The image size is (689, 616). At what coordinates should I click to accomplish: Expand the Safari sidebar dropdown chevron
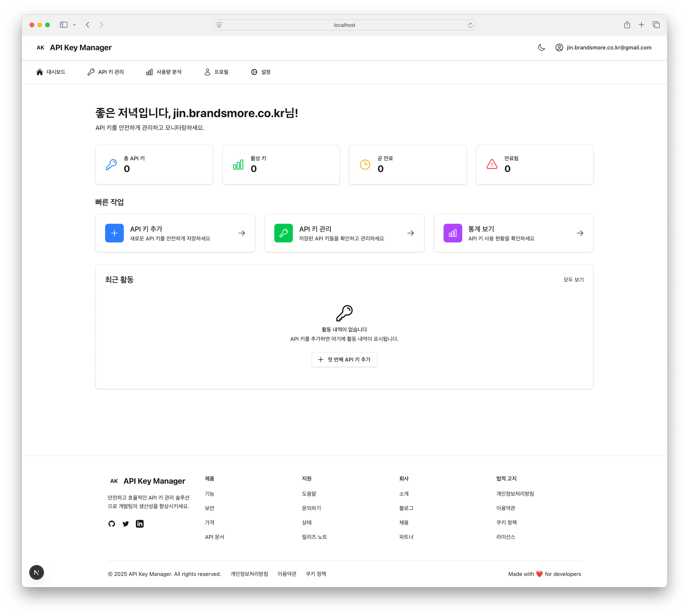[x=74, y=25]
